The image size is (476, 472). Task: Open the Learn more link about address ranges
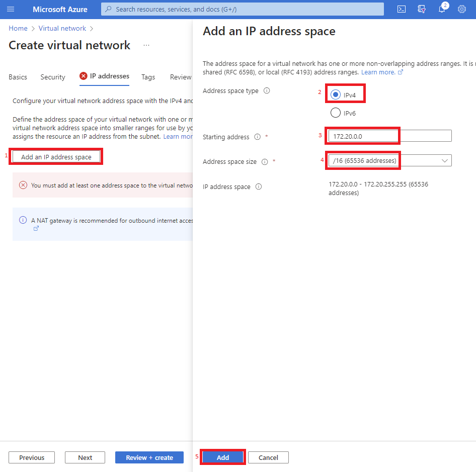(378, 72)
